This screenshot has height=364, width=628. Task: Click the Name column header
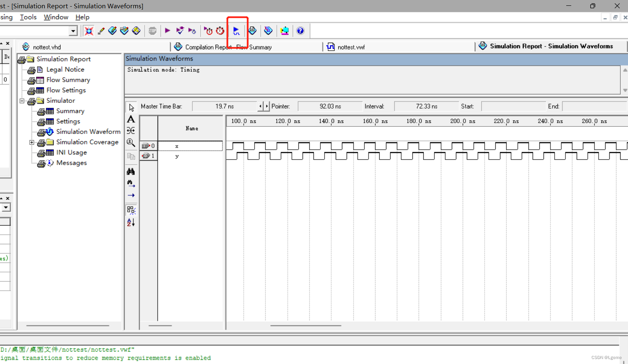(x=192, y=129)
